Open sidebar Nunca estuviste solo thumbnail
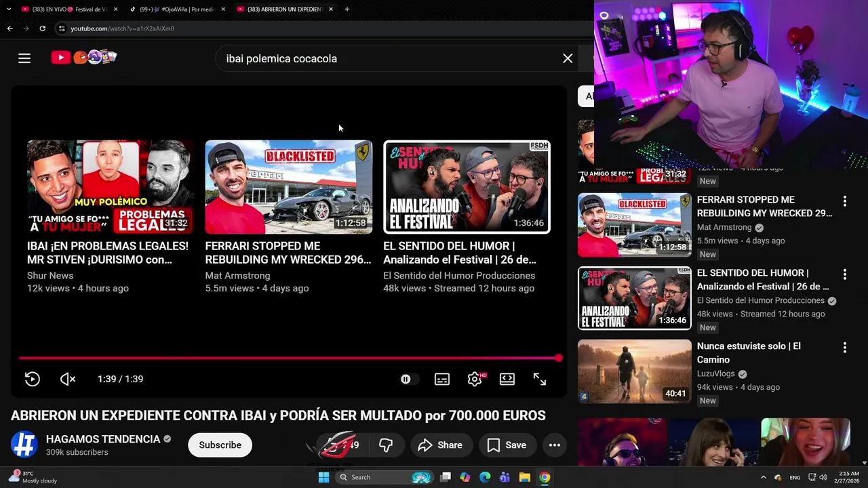The height and width of the screenshot is (488, 868). 635,371
